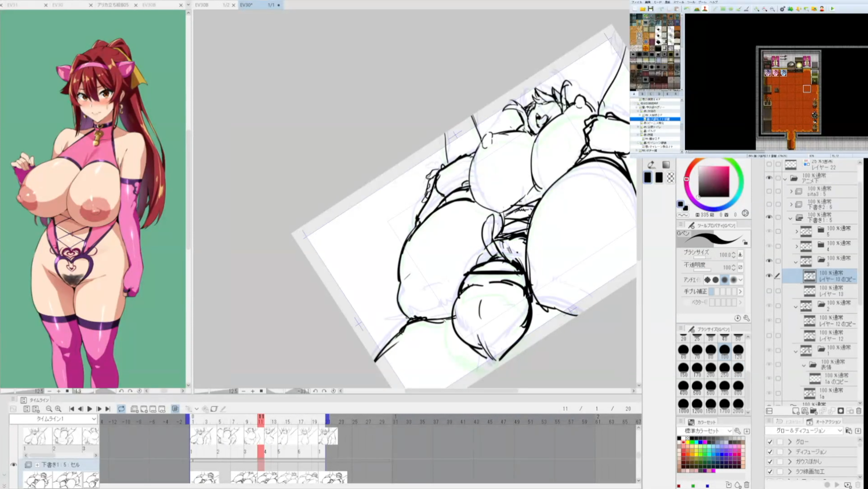The image size is (868, 489).
Task: Toggle loop playback in timeline toolbar
Action: click(121, 409)
